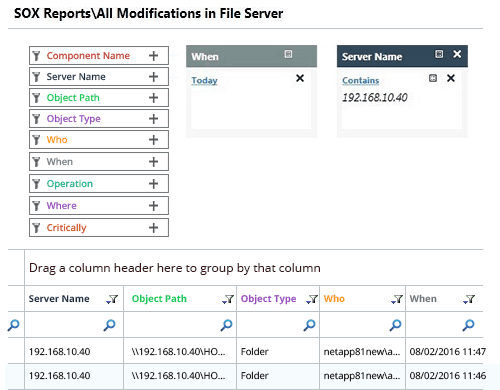The height and width of the screenshot is (390, 500).
Task: Edit the 192.168.10.40 filter value
Action: click(x=375, y=97)
